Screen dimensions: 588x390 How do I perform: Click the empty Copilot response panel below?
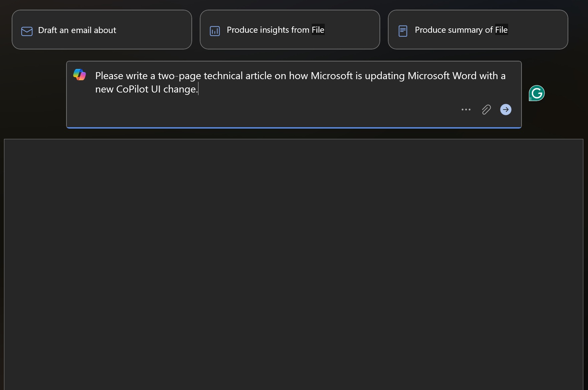(294, 264)
